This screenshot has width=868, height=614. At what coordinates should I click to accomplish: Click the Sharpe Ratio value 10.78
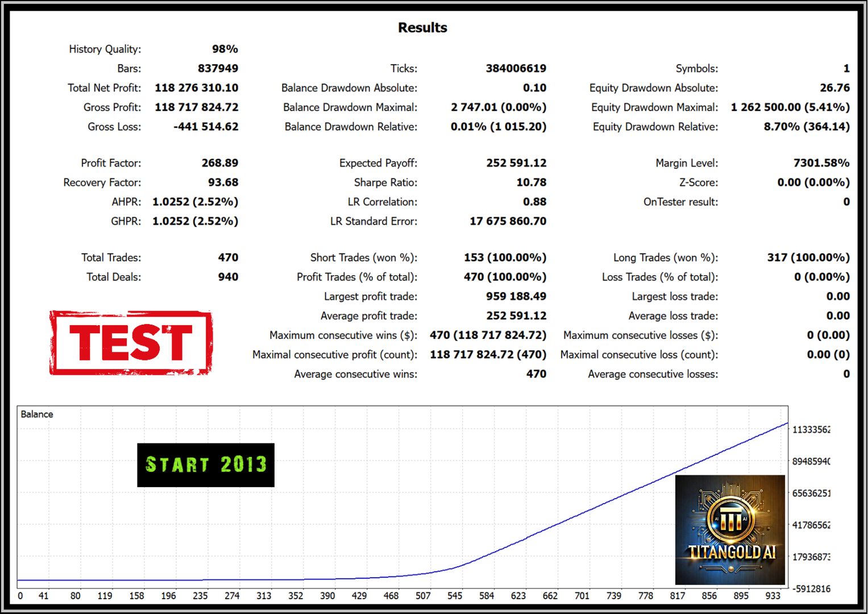pyautogui.click(x=531, y=182)
